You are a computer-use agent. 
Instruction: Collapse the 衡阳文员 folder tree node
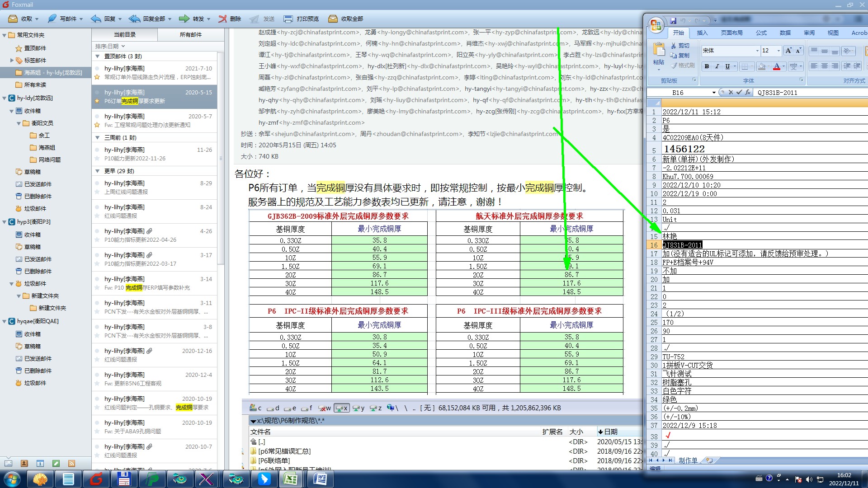pyautogui.click(x=19, y=123)
